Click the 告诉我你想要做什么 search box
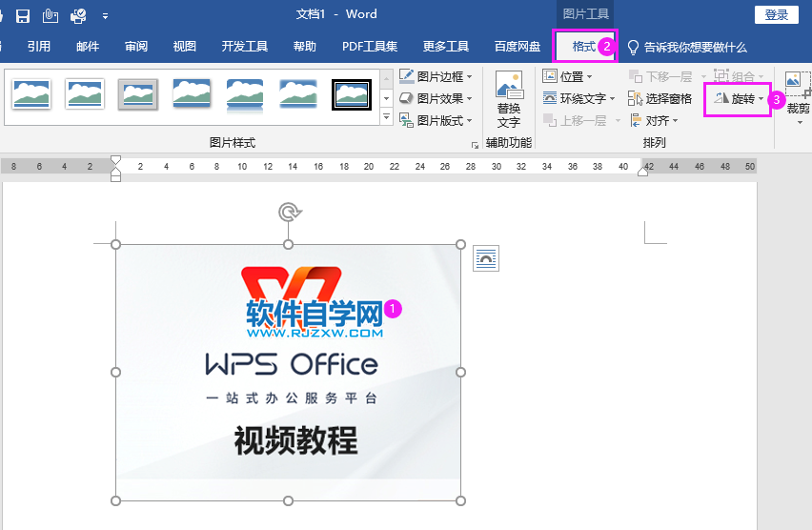This screenshot has width=812, height=530. (687, 48)
